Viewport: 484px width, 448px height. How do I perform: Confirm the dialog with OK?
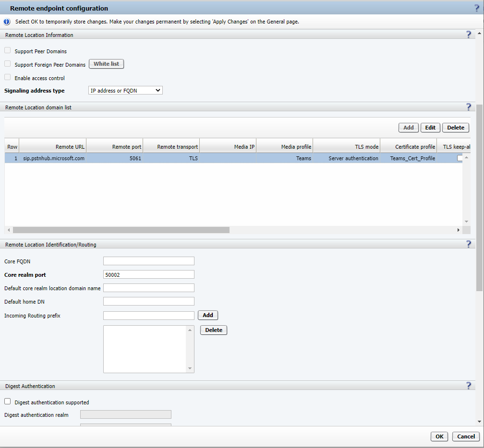[x=439, y=436]
